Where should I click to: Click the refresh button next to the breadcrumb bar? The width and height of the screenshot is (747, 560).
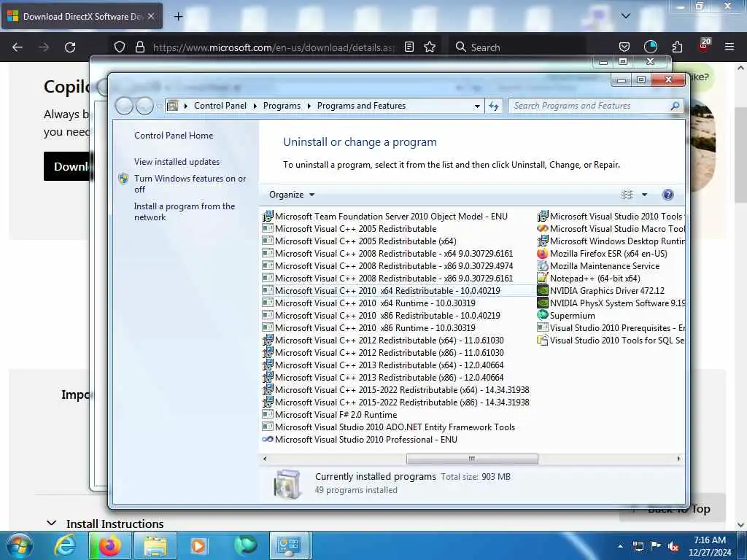pyautogui.click(x=494, y=106)
